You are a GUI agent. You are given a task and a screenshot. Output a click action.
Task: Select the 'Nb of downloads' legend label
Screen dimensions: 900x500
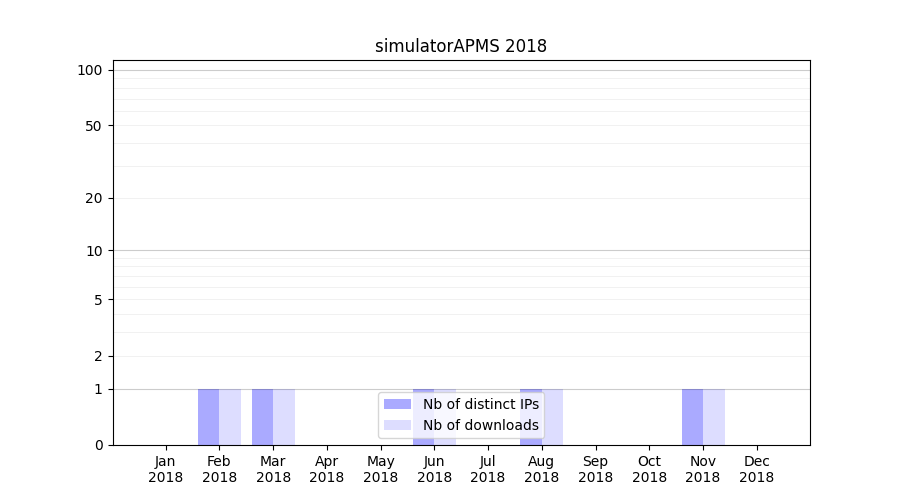[x=480, y=425]
